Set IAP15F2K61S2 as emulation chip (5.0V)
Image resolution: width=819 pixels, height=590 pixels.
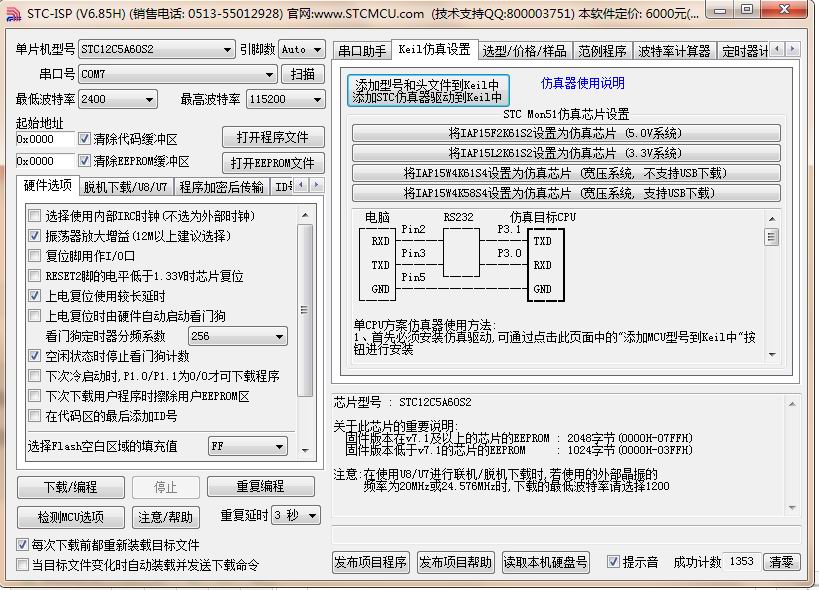coord(566,133)
